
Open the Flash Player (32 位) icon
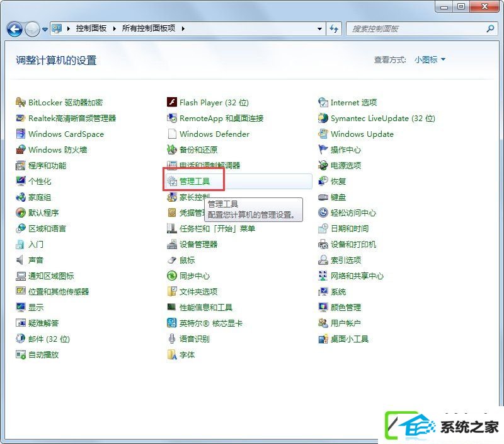pyautogui.click(x=172, y=102)
